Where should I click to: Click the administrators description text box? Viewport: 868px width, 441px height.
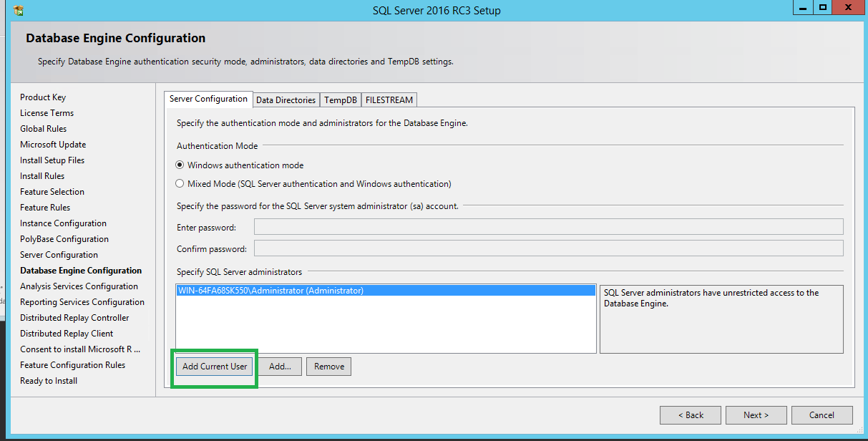point(721,319)
